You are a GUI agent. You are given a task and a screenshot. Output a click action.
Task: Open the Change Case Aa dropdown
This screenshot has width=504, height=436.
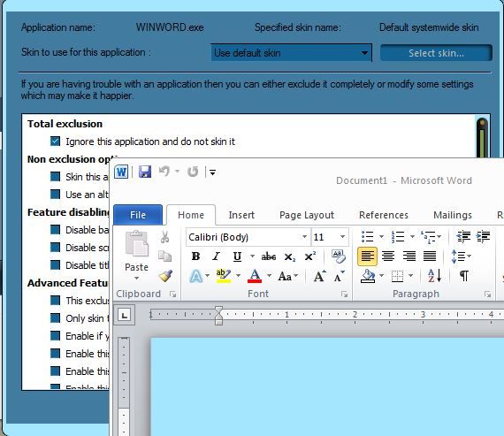288,276
